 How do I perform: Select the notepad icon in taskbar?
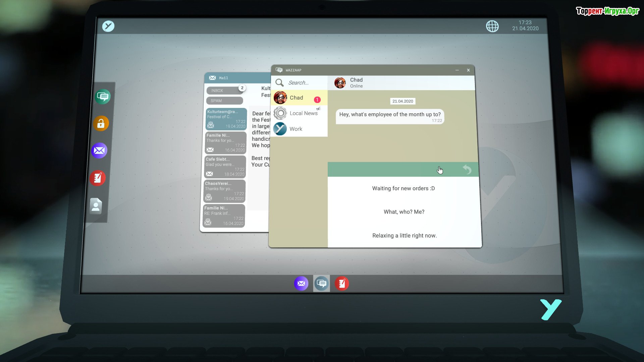341,284
